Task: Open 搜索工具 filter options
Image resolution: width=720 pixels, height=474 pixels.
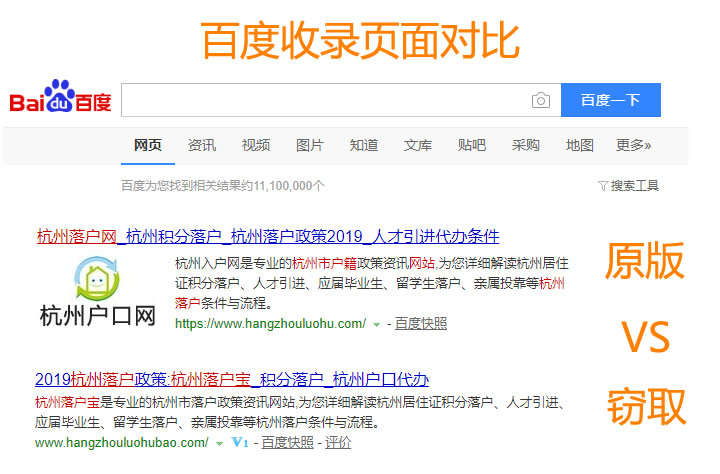Action: click(635, 186)
